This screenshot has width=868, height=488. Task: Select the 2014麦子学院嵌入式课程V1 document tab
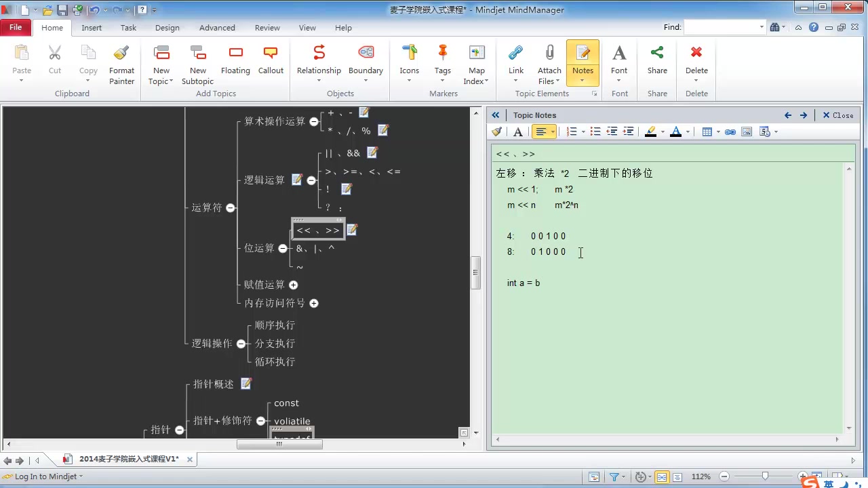(x=129, y=459)
